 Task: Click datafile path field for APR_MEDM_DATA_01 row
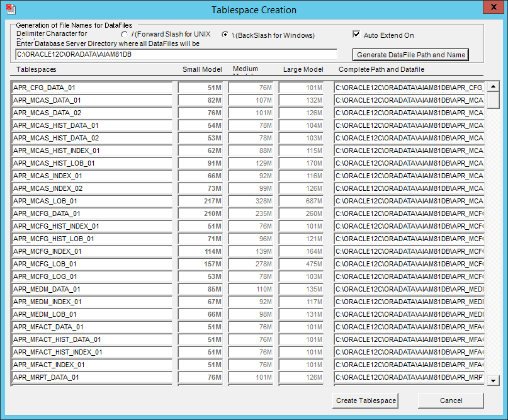(409, 290)
